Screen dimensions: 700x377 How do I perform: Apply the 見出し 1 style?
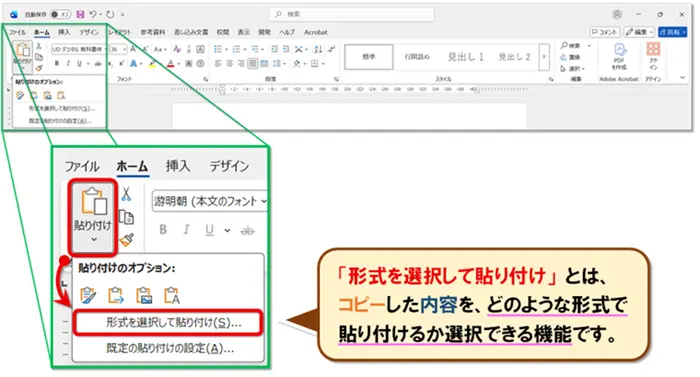coord(466,57)
